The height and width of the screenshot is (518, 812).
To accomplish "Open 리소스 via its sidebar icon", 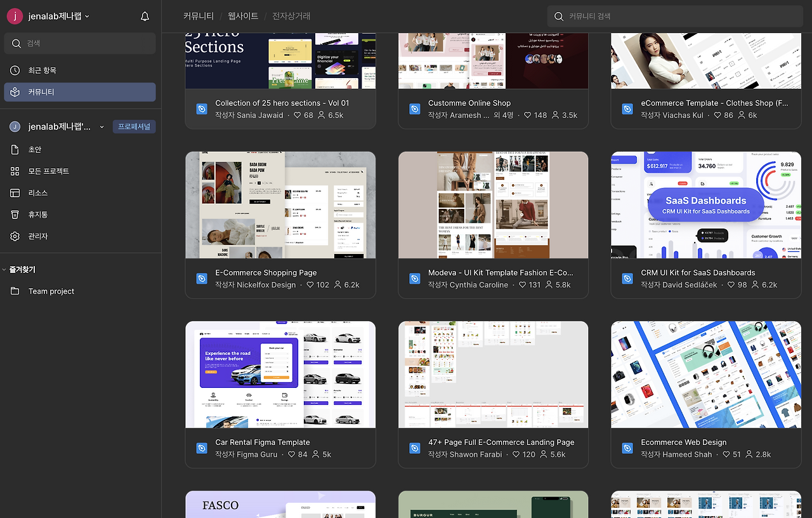I will coord(15,193).
